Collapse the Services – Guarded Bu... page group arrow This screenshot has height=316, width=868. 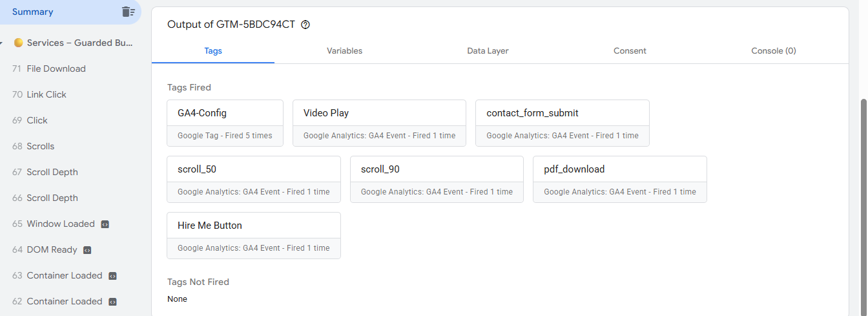pos(3,43)
